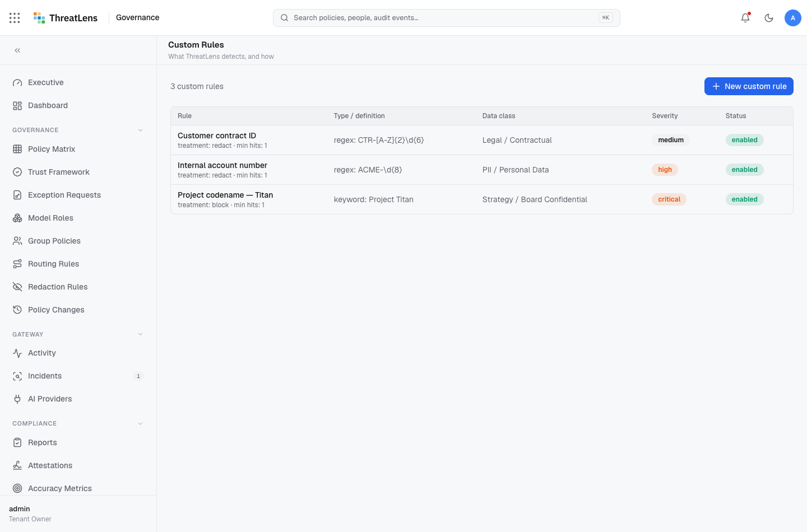Screen dimensions: 807x532
Task: Create a New custom rule
Action: point(749,86)
